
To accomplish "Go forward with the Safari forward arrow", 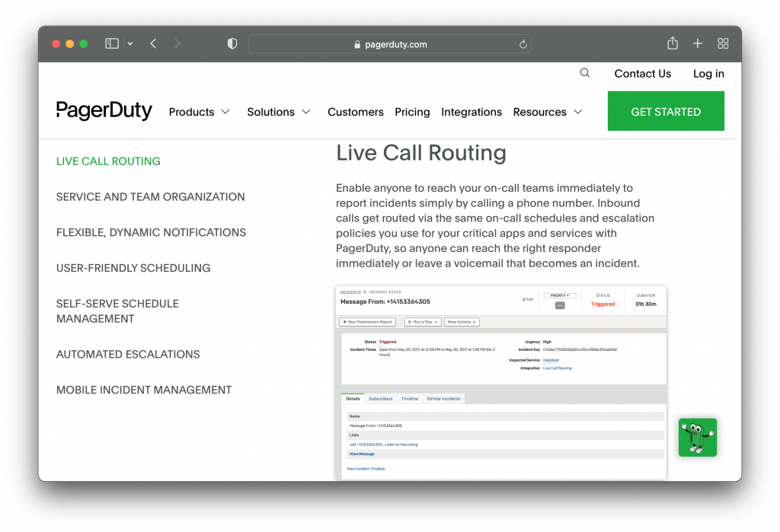I will (x=177, y=43).
